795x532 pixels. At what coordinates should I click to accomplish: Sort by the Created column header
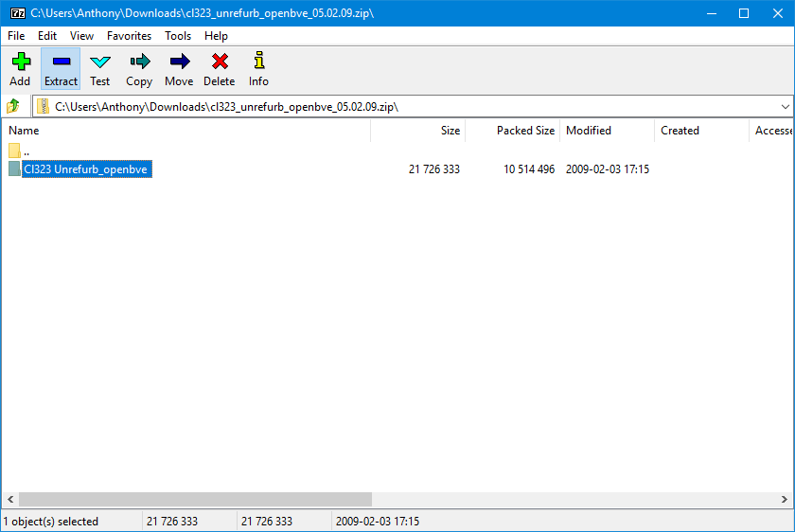(x=701, y=131)
